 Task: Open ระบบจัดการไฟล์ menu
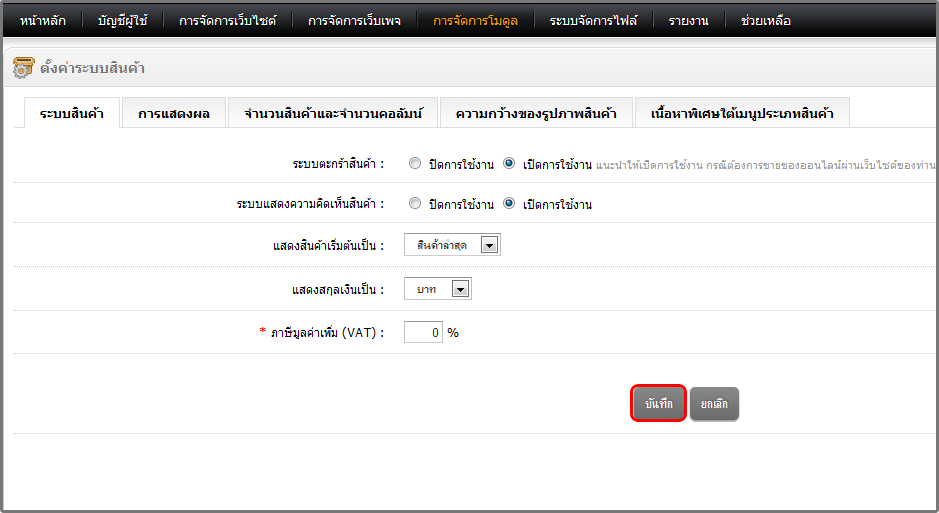coord(593,21)
